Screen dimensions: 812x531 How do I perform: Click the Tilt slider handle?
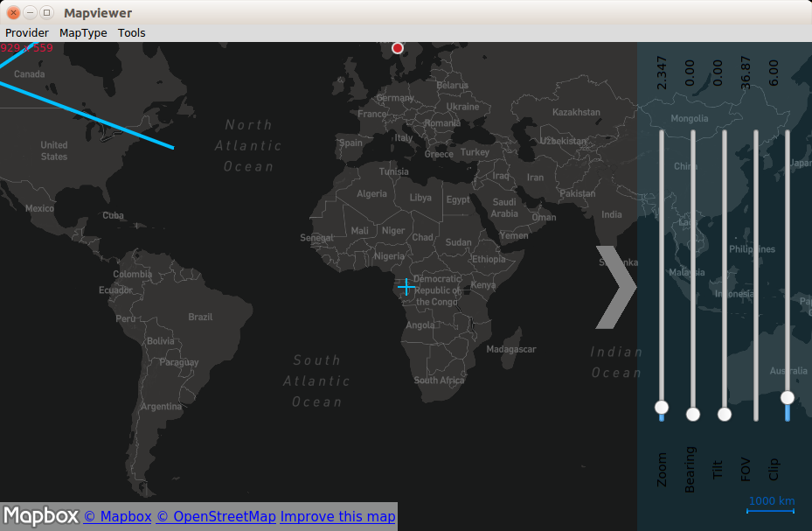725,414
